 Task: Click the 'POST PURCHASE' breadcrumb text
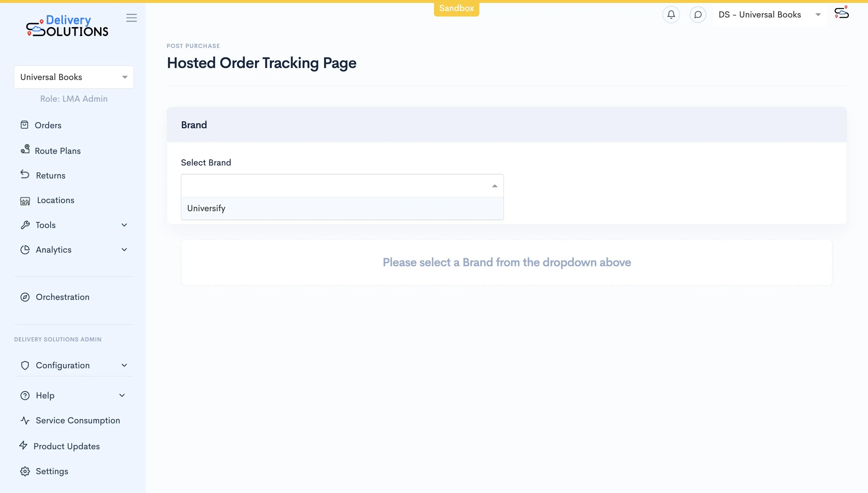(193, 46)
